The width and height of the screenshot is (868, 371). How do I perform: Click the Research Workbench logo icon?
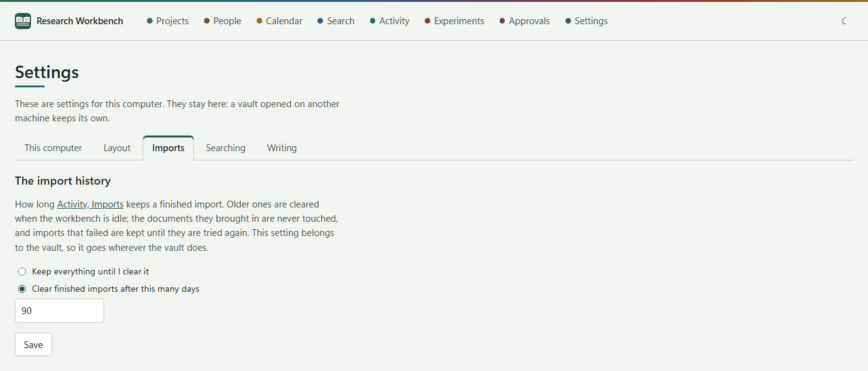pos(23,21)
